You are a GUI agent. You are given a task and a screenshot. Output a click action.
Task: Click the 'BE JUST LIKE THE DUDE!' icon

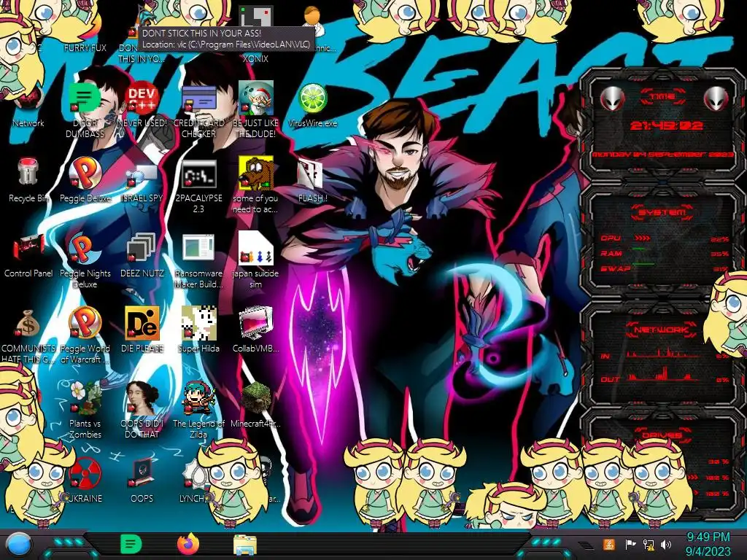(255, 111)
